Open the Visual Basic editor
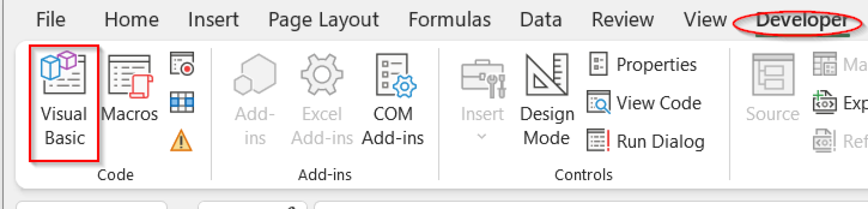The image size is (868, 209). [64, 102]
